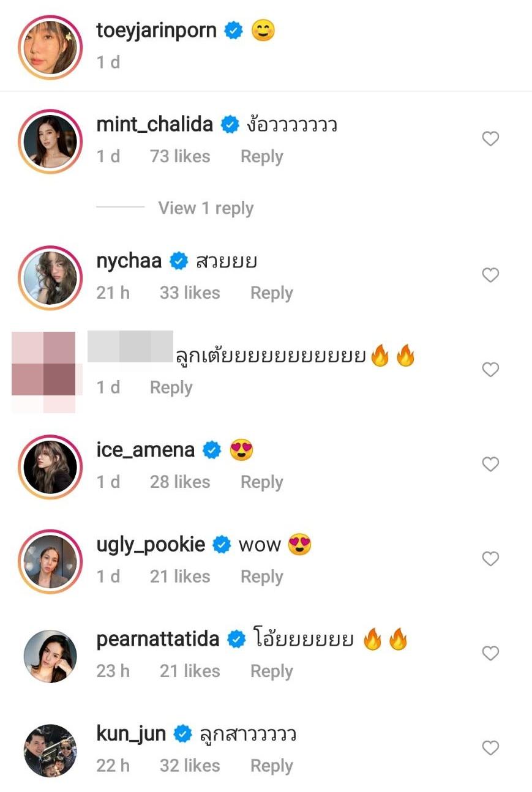Reply to nychaa's comment
This screenshot has width=532, height=792.
point(271,293)
